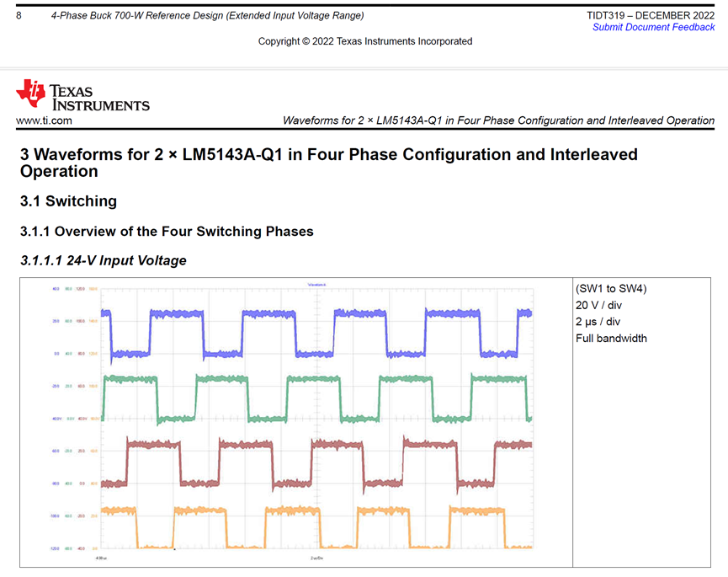Click 'TIDT319 – DECEMBER 2022' document ID
This screenshot has height=577, width=728.
point(651,15)
